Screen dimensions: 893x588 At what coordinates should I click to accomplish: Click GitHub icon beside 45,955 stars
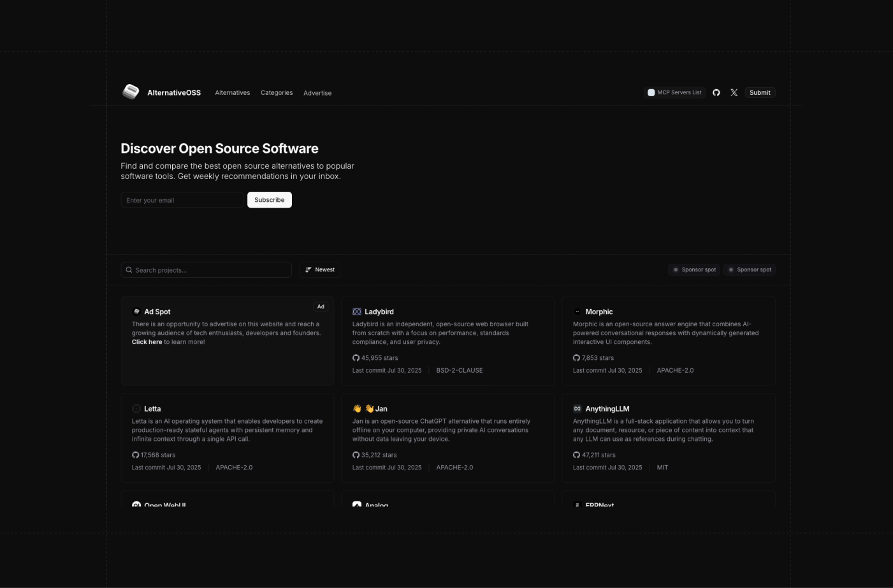coord(356,358)
